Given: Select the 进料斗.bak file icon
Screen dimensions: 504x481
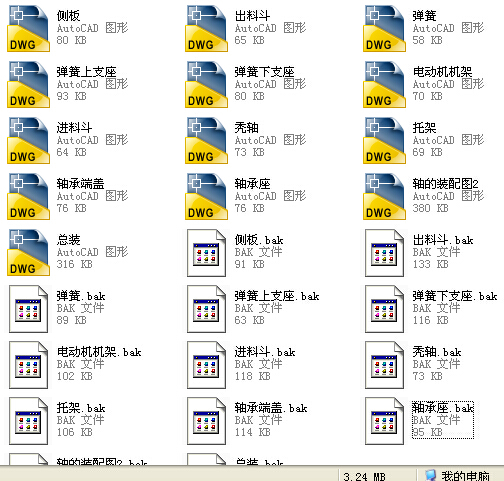Looking at the screenshot, I should (206, 365).
